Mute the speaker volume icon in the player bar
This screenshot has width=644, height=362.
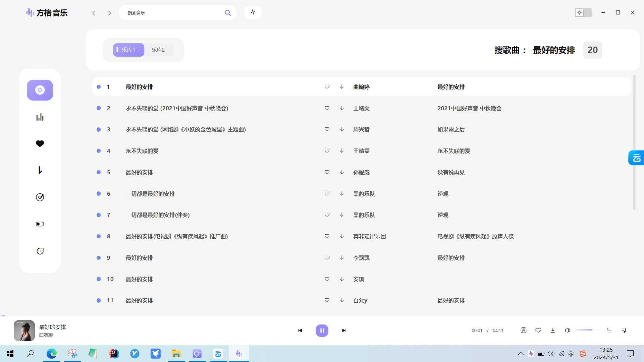(x=567, y=330)
